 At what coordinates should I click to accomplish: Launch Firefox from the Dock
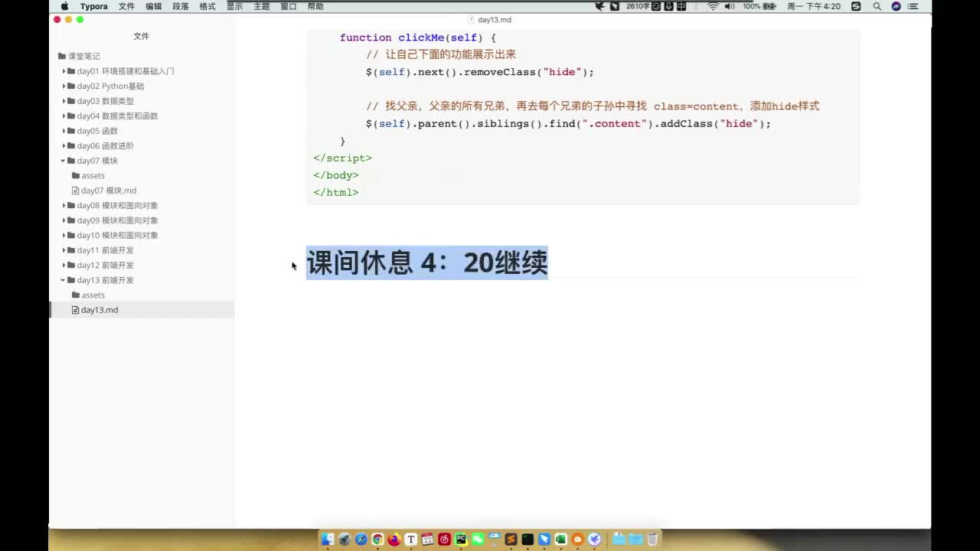point(394,540)
